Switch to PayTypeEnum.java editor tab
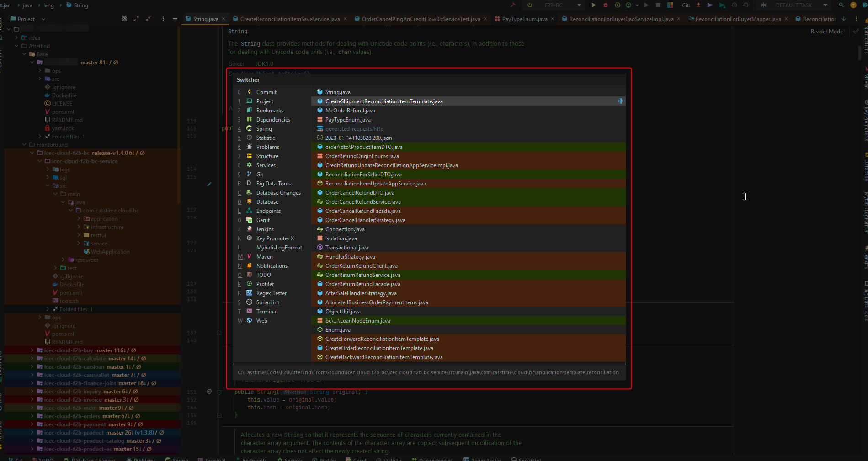 [x=524, y=19]
